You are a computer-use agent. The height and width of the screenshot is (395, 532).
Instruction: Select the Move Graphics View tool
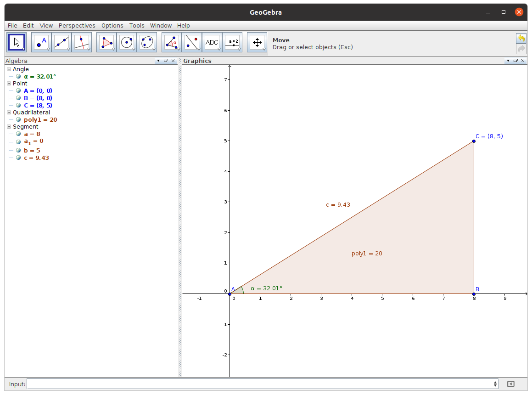click(x=257, y=42)
